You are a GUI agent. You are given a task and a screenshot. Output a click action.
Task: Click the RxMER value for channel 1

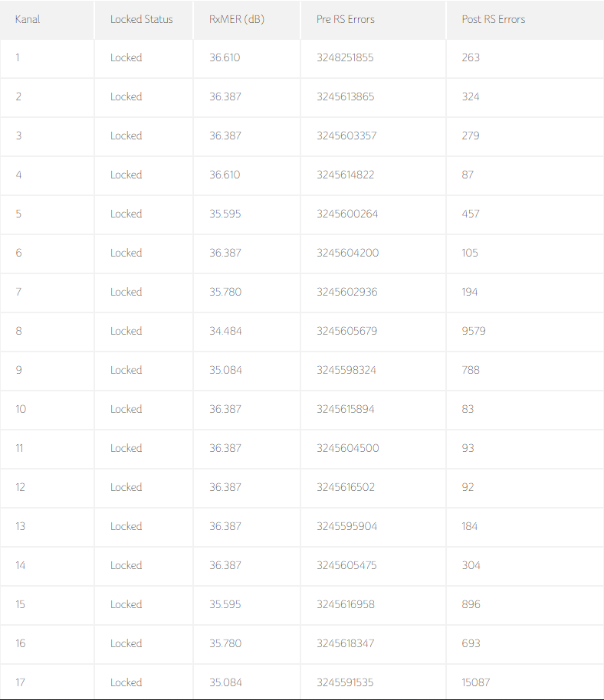pyautogui.click(x=225, y=57)
